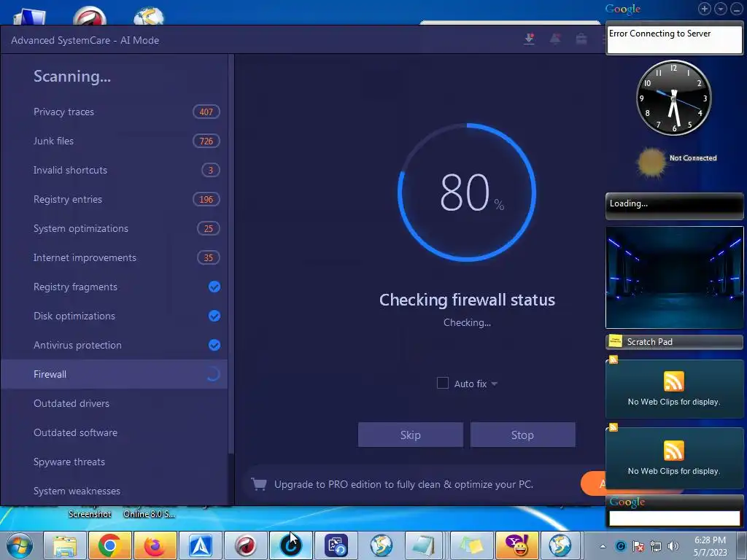
Task: Click the network tray icon
Action: click(656, 546)
